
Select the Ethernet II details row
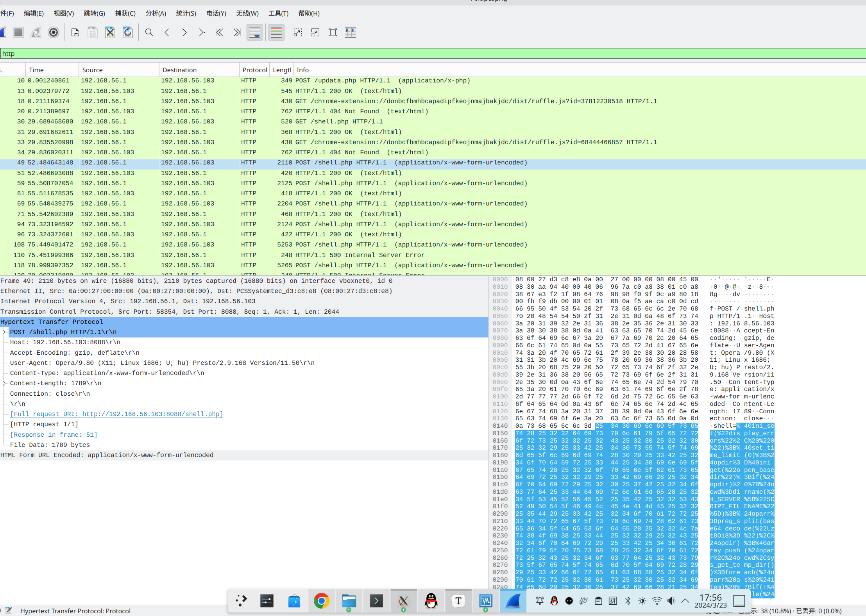pos(244,291)
